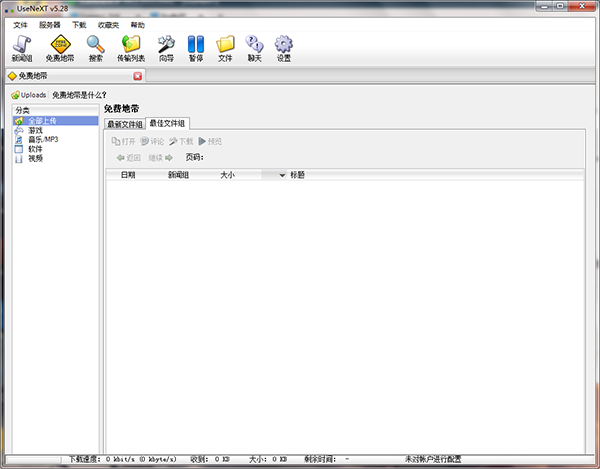The image size is (600, 469).
Task: Click the 免费地带是什么? link
Action: coord(79,95)
